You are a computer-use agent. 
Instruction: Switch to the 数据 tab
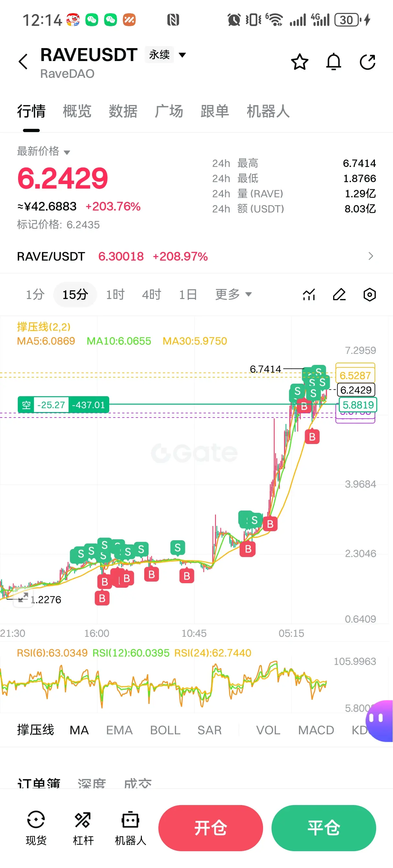[x=123, y=111]
